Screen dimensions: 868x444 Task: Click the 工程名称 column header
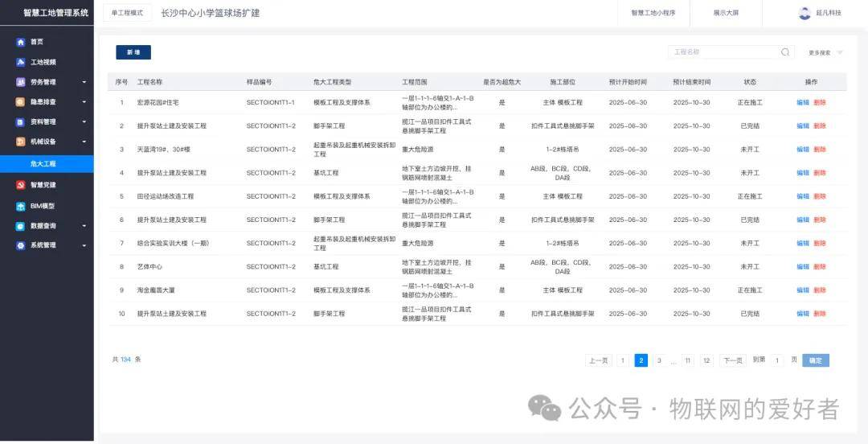[x=150, y=82]
